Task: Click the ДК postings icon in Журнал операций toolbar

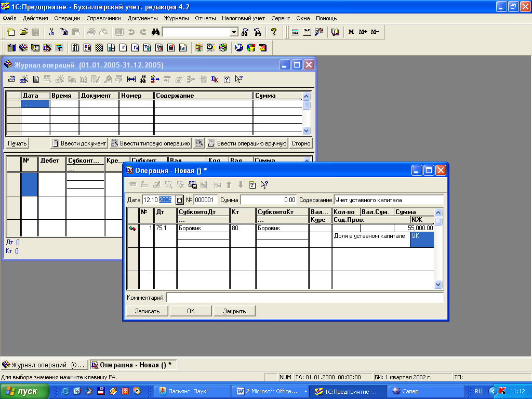Action: click(x=215, y=79)
